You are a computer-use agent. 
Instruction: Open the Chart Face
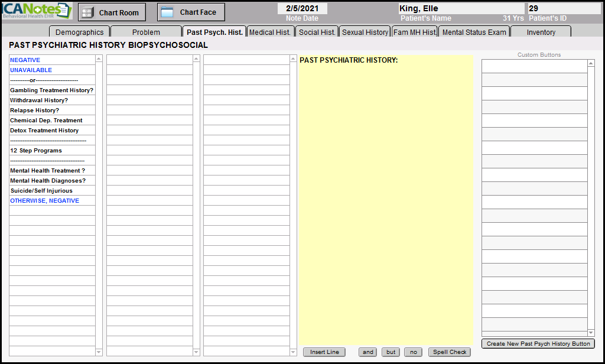coord(191,12)
